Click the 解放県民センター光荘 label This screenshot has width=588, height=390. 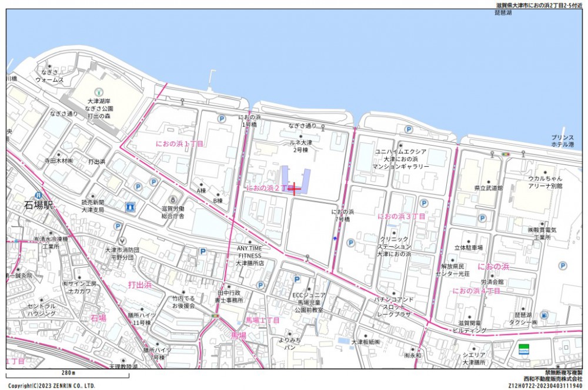tap(452, 270)
